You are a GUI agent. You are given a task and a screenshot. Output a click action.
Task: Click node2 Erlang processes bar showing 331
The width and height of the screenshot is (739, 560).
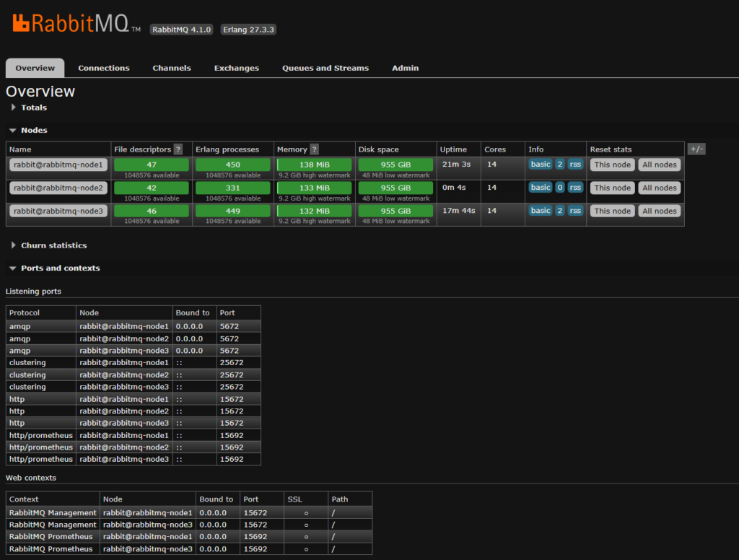pos(233,188)
